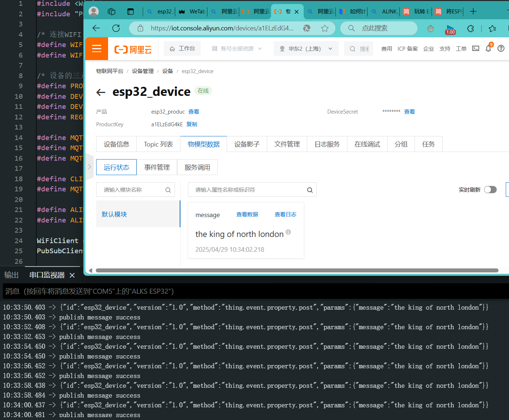Go to 设备 breadcrumb
Screen dimensions: 509x420
pyautogui.click(x=168, y=71)
